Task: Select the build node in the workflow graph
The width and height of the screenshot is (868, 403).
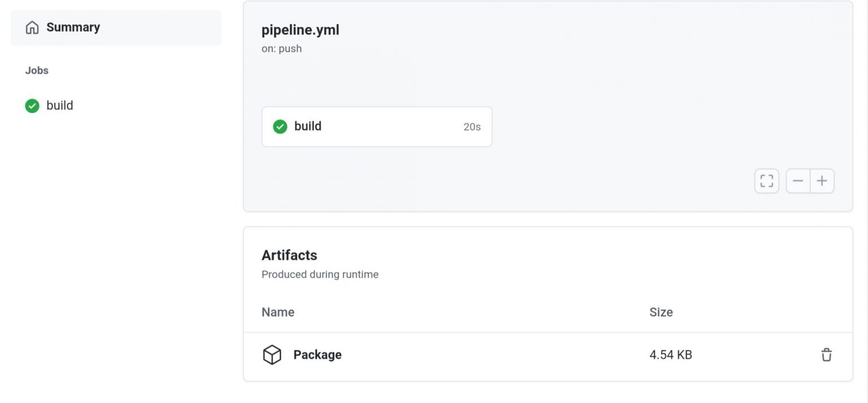Action: pos(376,127)
